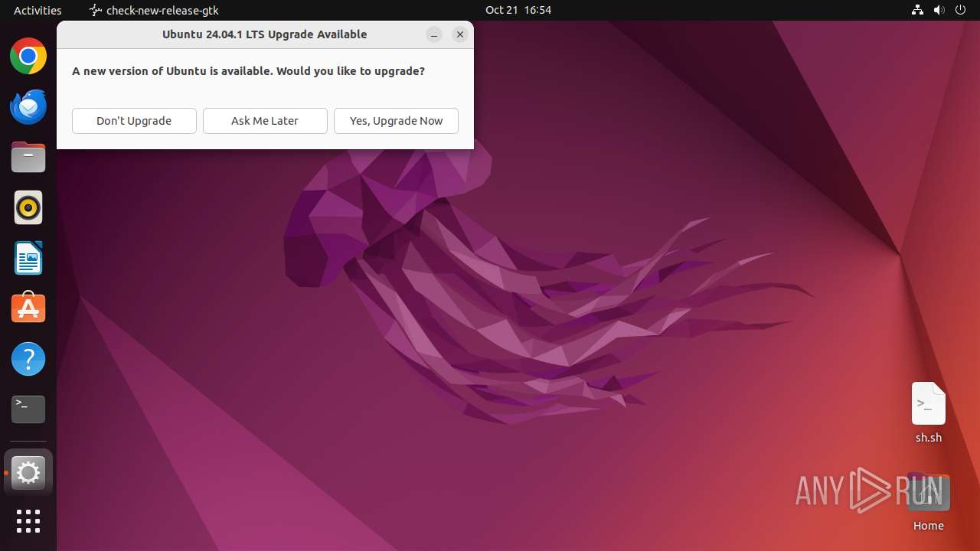The height and width of the screenshot is (551, 980).
Task: Open the Help icon in dock
Action: (x=28, y=359)
